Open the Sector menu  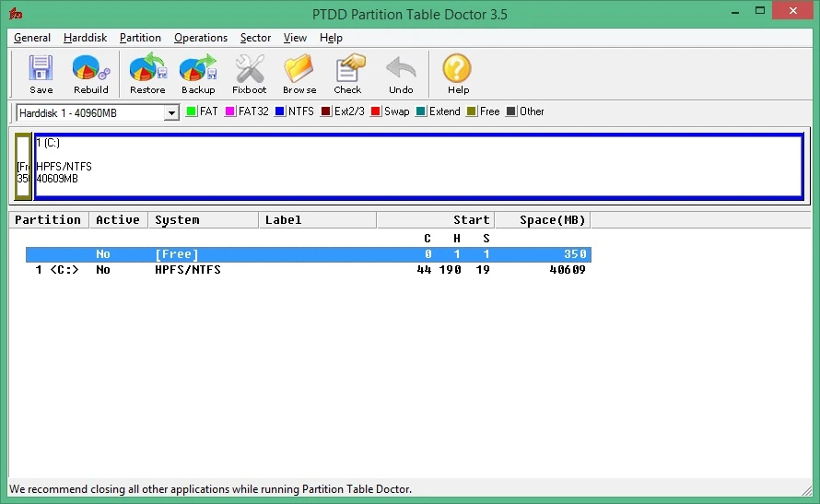point(255,38)
